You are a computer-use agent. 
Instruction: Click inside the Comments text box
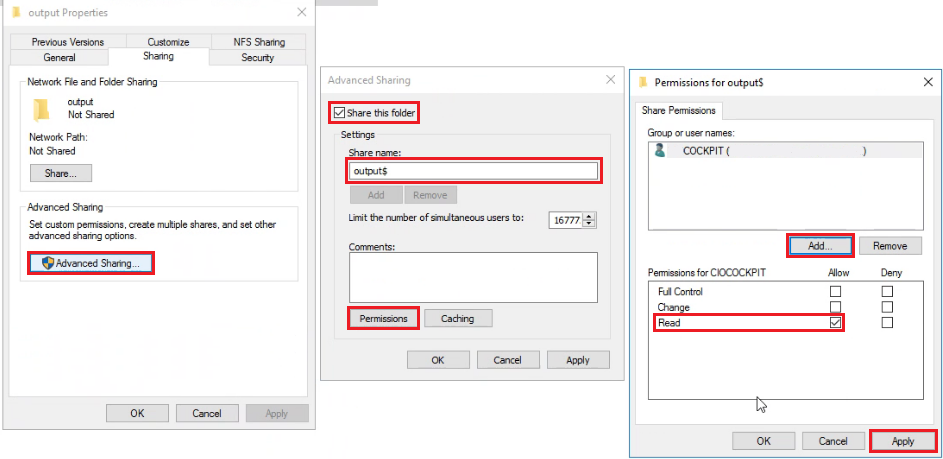click(473, 277)
